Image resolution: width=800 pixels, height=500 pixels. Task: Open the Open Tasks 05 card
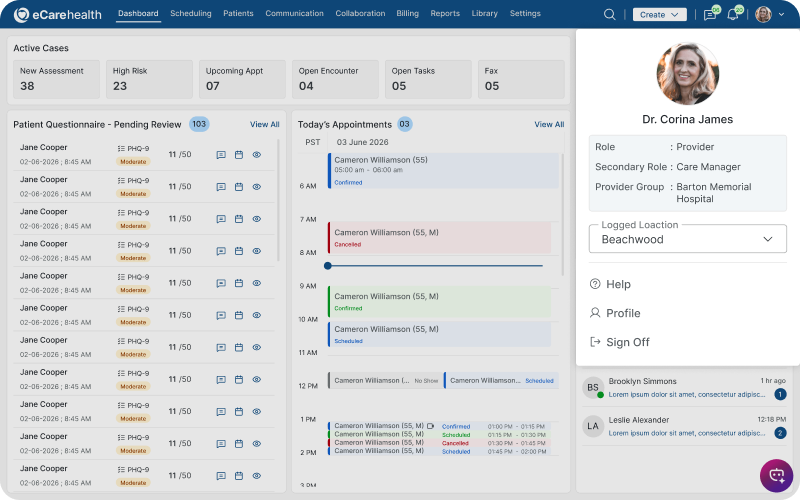coord(428,79)
